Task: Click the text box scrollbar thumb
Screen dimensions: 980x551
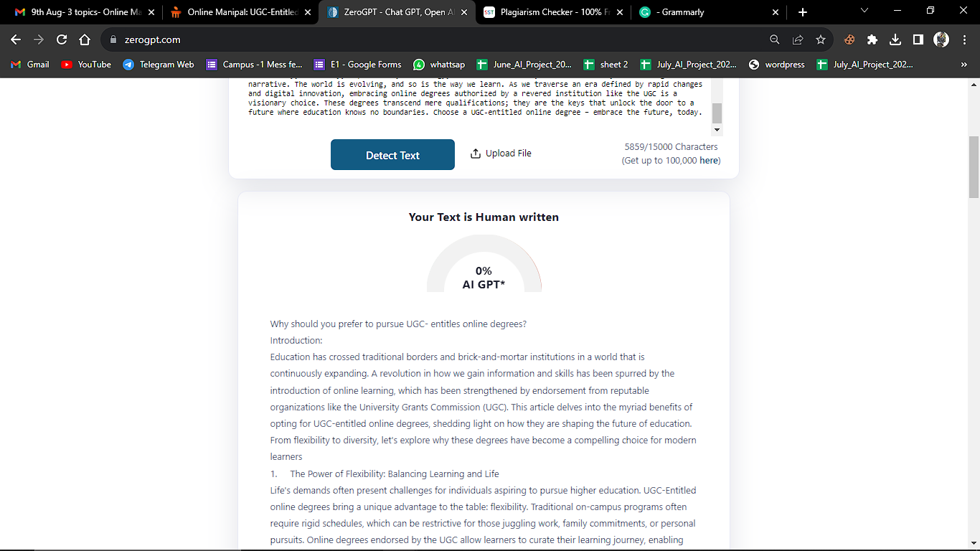Action: tap(717, 113)
